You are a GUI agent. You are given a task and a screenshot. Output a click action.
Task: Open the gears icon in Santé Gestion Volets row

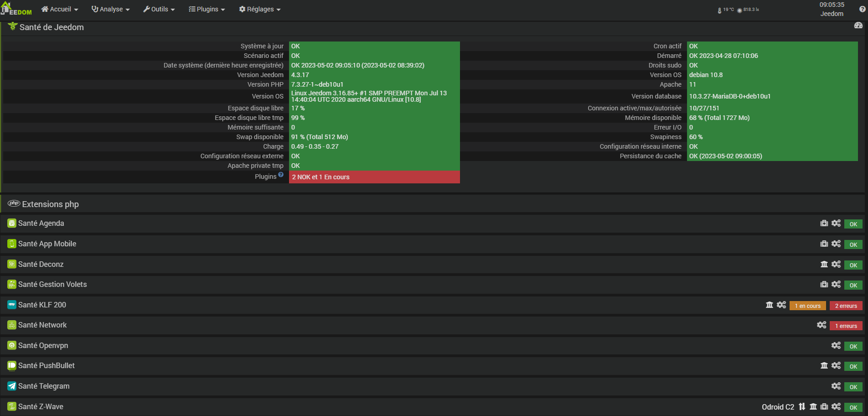point(836,284)
